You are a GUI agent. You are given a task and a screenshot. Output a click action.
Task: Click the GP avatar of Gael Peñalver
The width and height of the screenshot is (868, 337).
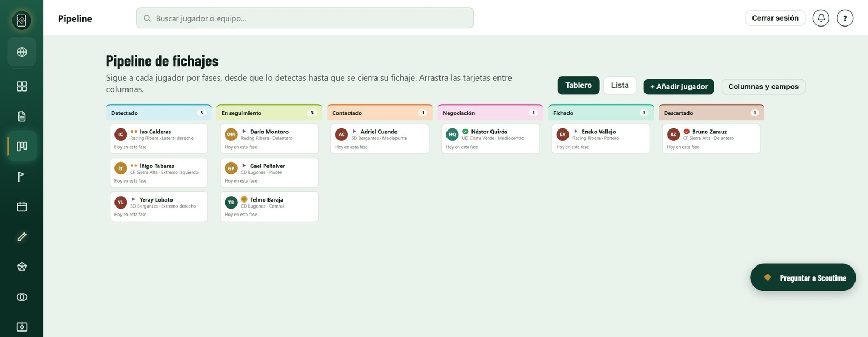[x=231, y=168]
